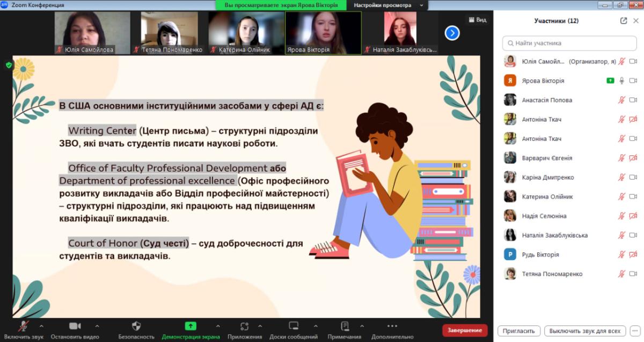Image resolution: width=644 pixels, height=342 pixels.
Task: Click Варварич Євгенія's muted microphone icon
Action: click(x=622, y=158)
